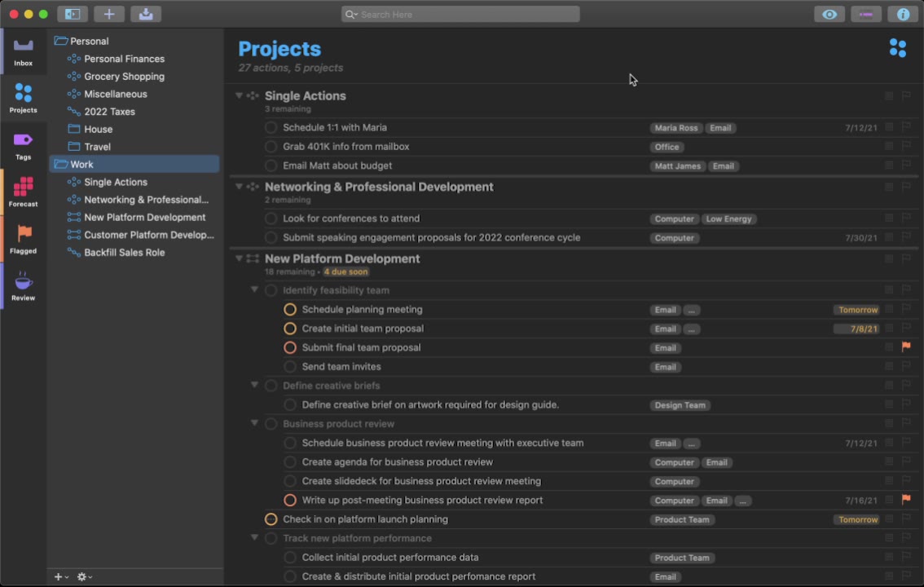Open the Inbox perspective
Viewport: 924px width, 587px height.
coord(23,52)
